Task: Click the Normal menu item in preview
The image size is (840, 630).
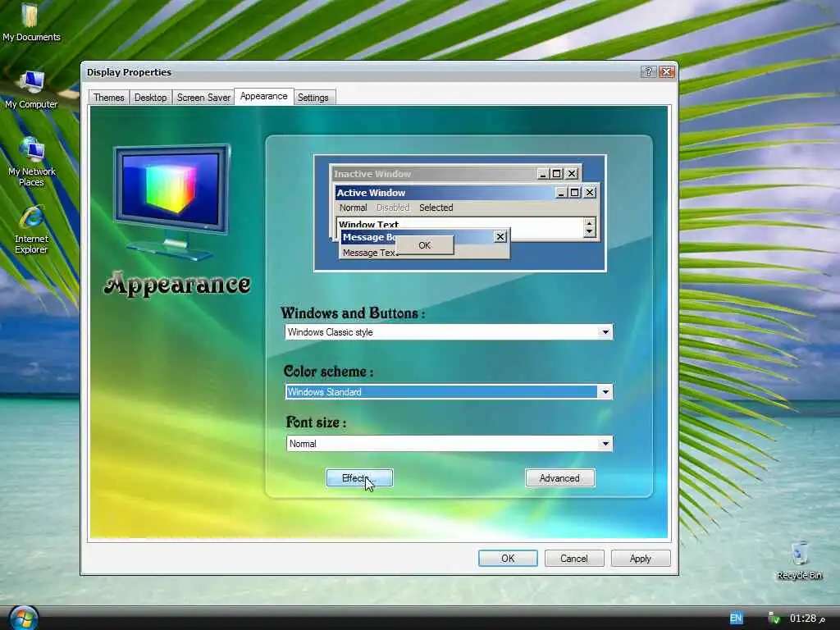Action: 353,208
